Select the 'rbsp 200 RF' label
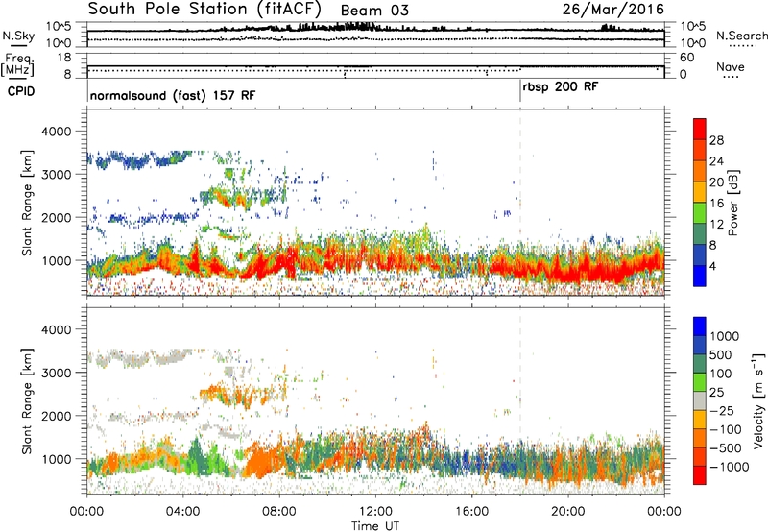The image size is (768, 532). click(561, 87)
